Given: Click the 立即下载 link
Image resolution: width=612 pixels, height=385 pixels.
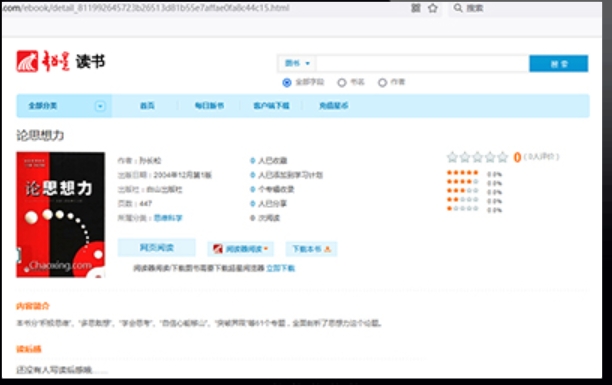Looking at the screenshot, I should click(281, 268).
